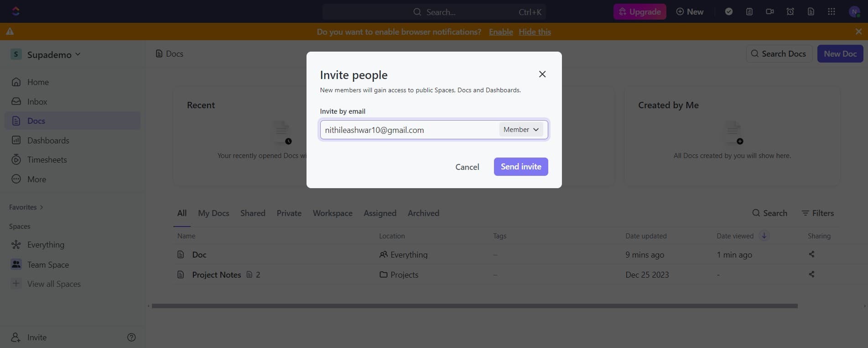The width and height of the screenshot is (868, 348).
Task: Click the Date viewed sort arrow
Action: (x=764, y=236)
